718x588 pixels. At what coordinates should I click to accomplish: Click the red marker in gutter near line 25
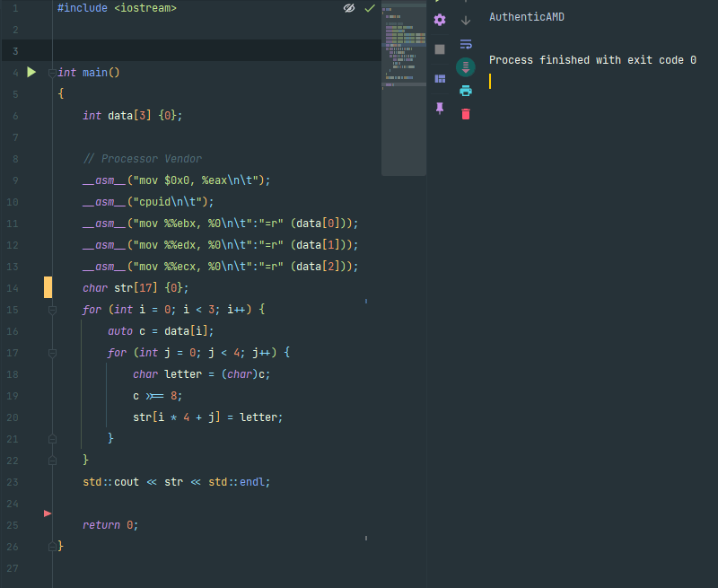pos(48,513)
